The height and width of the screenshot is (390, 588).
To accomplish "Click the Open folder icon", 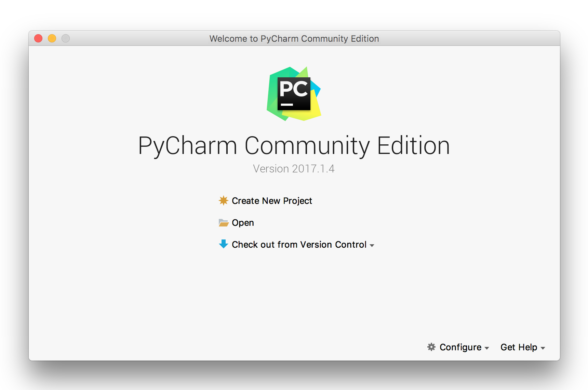I will coord(224,223).
